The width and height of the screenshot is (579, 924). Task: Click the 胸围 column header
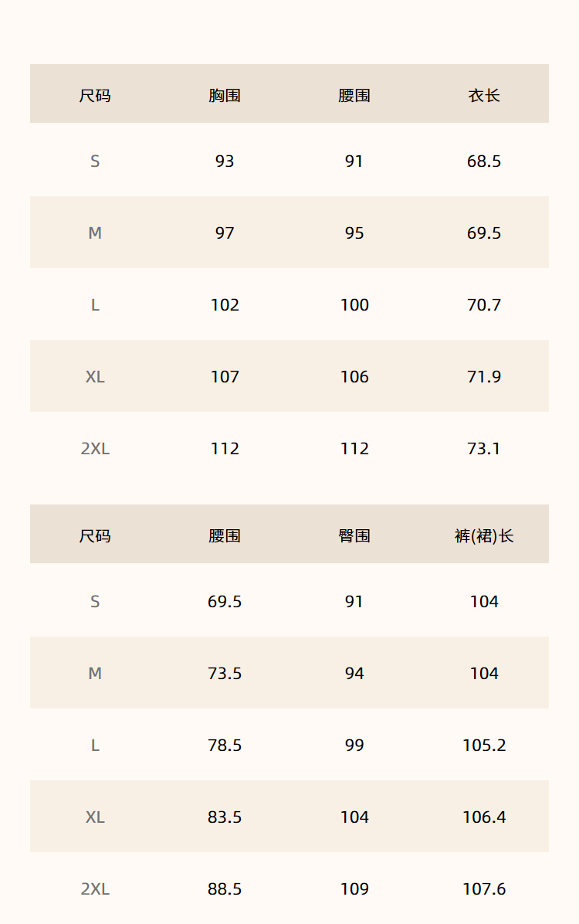[x=225, y=96]
